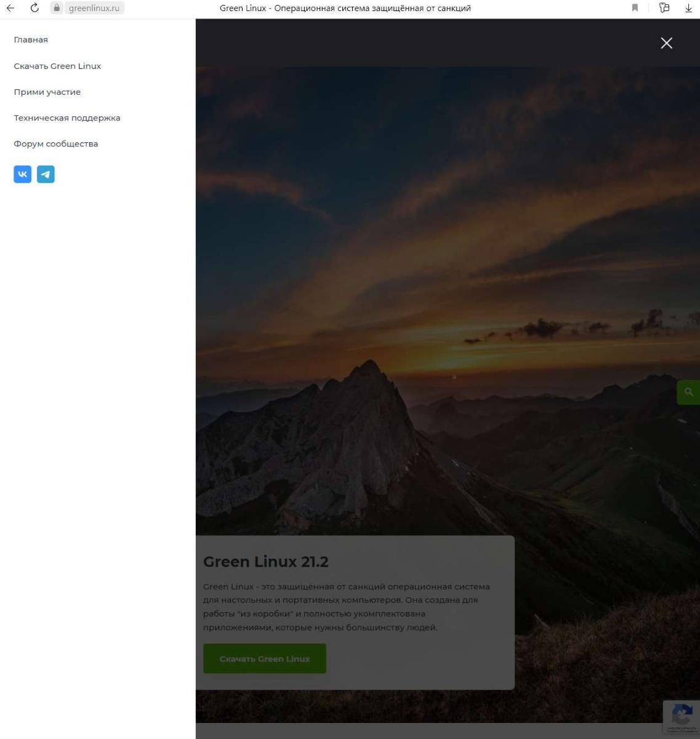Viewport: 700px width, 739px height.
Task: Click the padlock site security icon
Action: (x=57, y=8)
